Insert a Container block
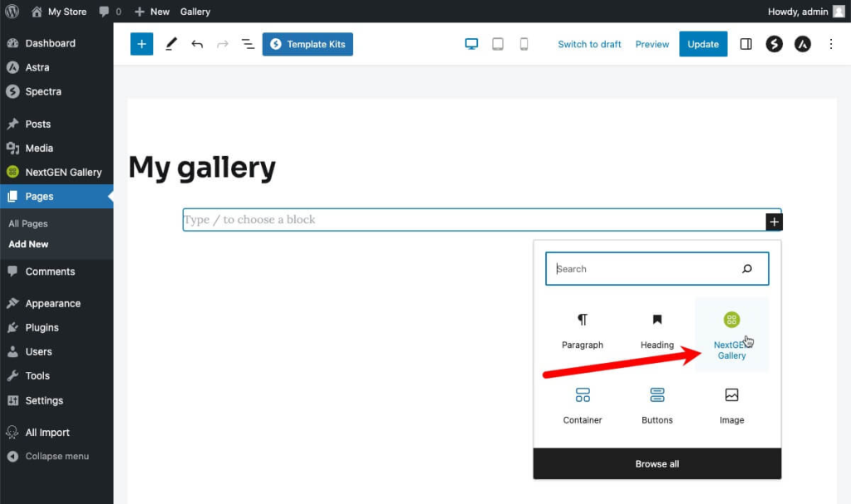Image resolution: width=851 pixels, height=504 pixels. 583,406
